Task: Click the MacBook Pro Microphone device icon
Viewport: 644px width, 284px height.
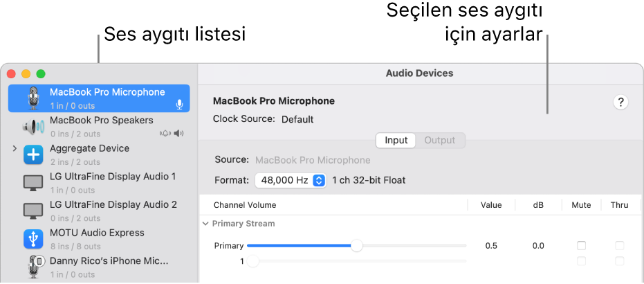Action: coord(33,98)
